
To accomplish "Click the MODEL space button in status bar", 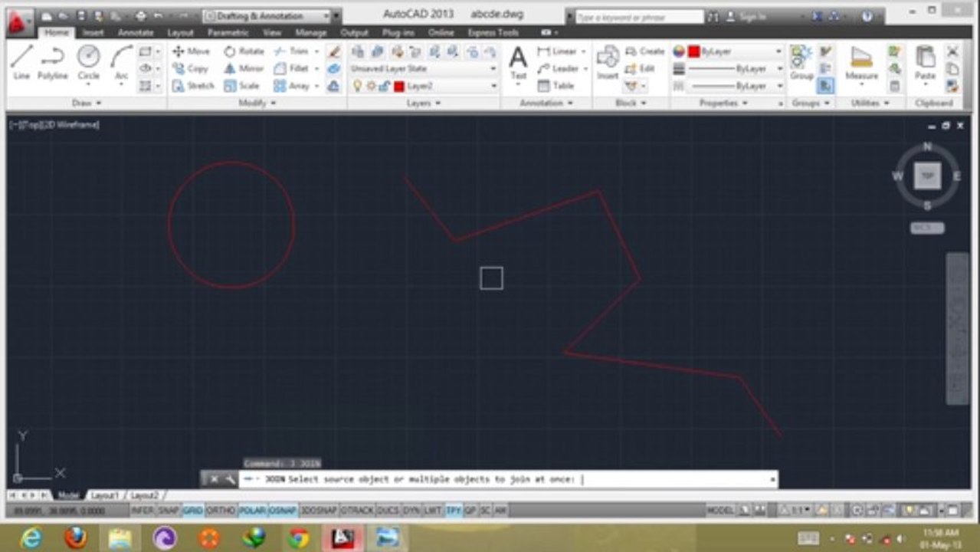I will pyautogui.click(x=719, y=511).
